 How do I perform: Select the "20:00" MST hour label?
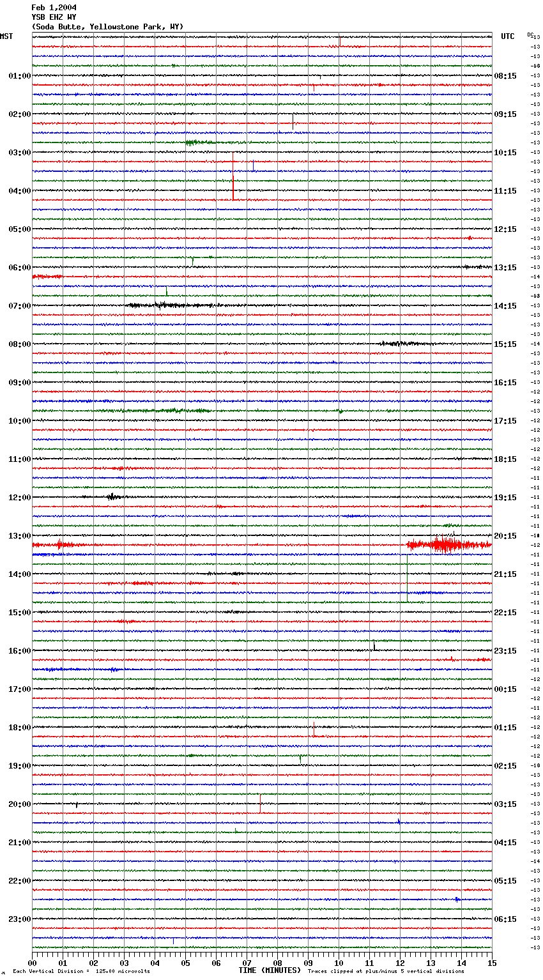click(20, 804)
